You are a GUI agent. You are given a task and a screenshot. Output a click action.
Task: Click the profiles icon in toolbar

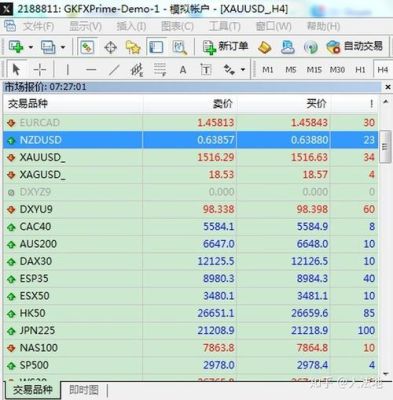48,47
